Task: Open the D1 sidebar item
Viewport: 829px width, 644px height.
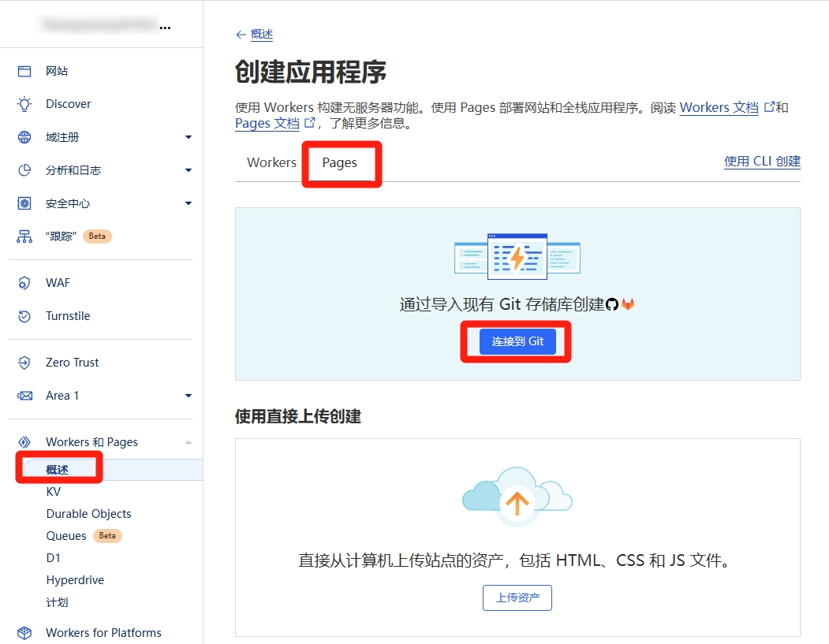Action: pos(54,558)
